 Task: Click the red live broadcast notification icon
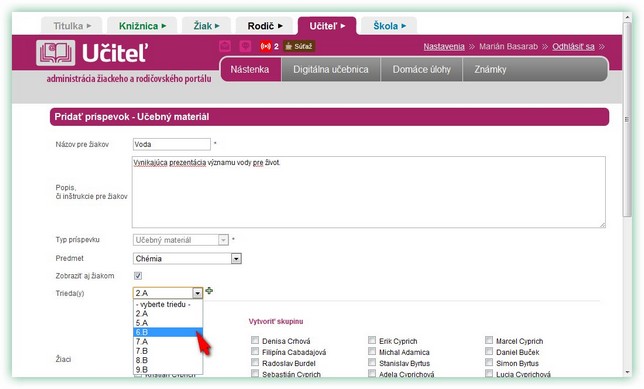click(265, 46)
